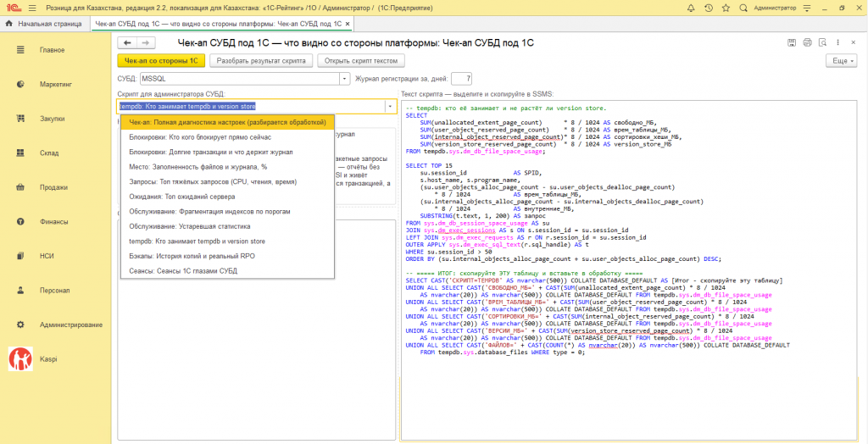
Task: Save the form with the diskette icon
Action: [793, 42]
